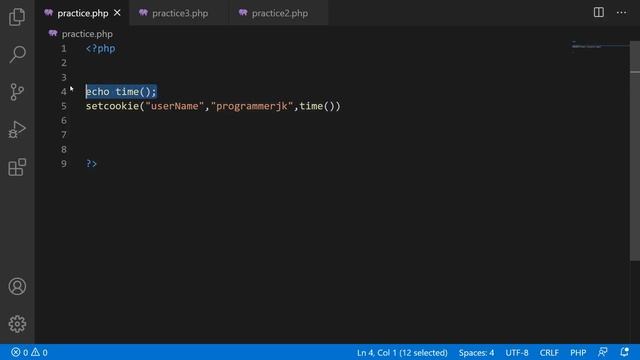Screen dimensions: 640x360
Task: Click the "programmerjk" string
Action: click(x=252, y=106)
